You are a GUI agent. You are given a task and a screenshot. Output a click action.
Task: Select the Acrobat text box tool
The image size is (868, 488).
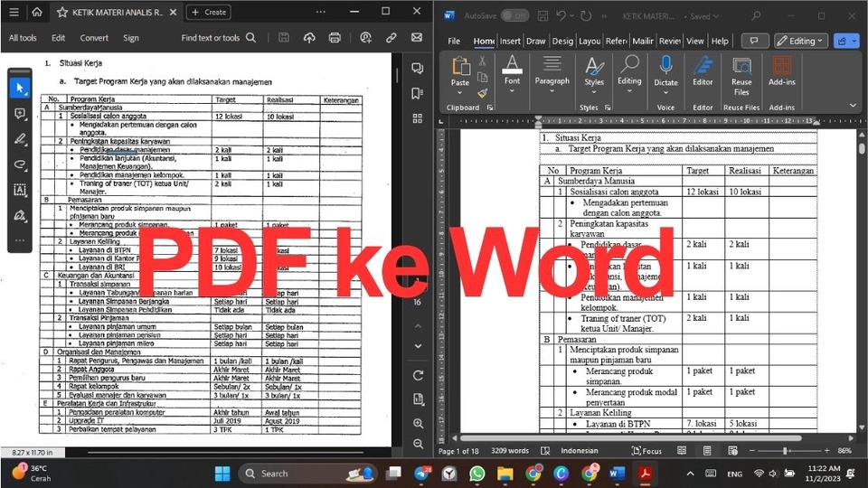(20, 190)
